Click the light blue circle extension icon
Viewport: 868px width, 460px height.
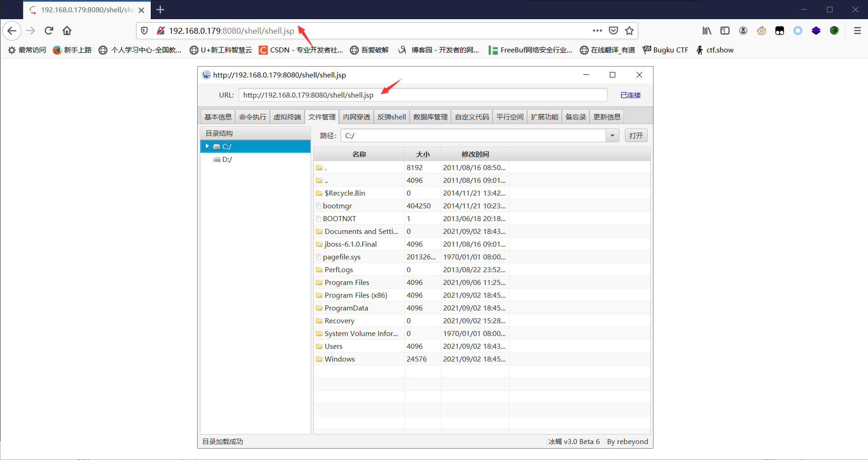pyautogui.click(x=798, y=31)
